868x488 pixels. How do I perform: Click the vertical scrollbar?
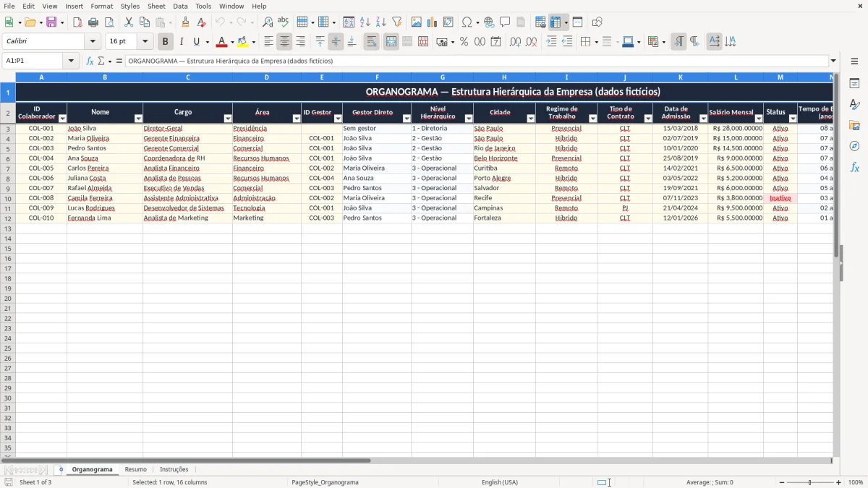pos(835,264)
